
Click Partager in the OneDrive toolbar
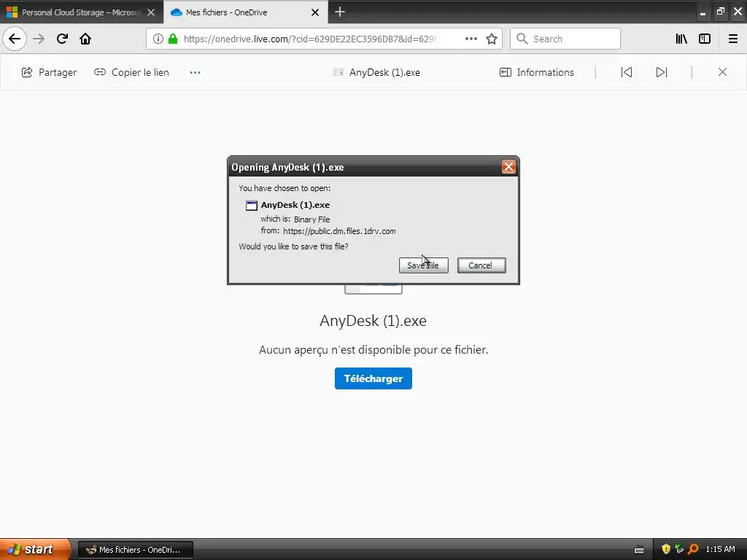49,72
